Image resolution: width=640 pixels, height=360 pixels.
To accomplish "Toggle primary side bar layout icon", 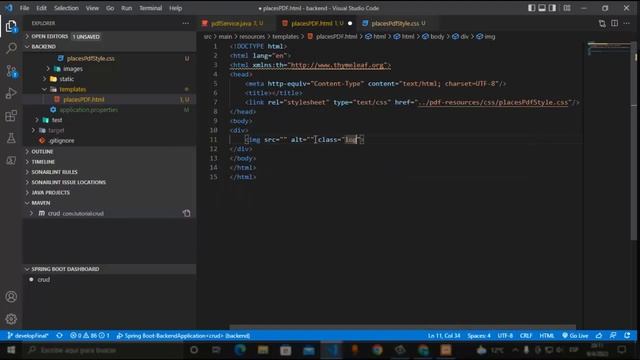I will pyautogui.click(x=531, y=8).
